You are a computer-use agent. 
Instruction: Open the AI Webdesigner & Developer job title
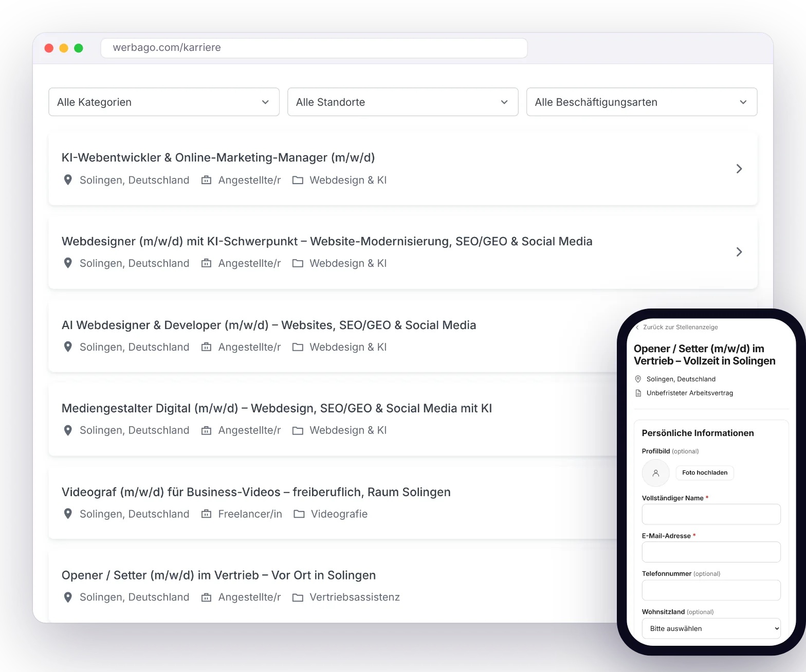pos(269,325)
